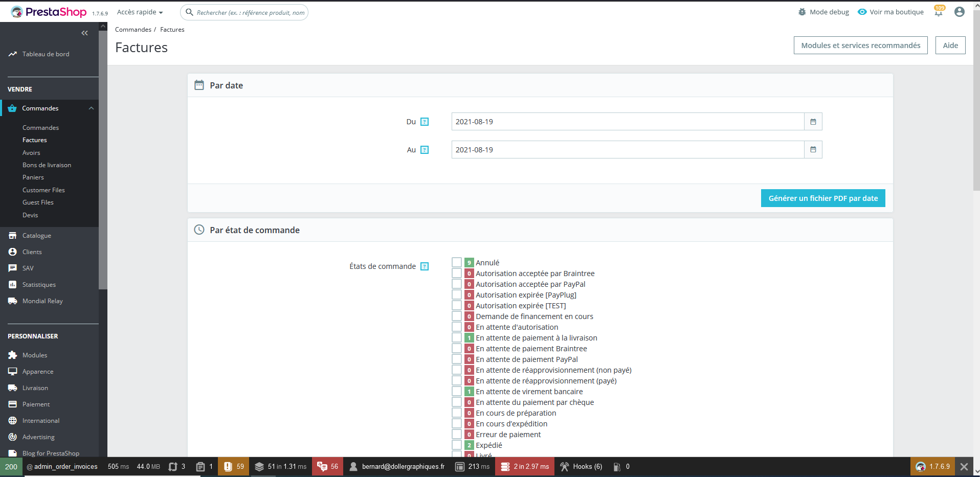This screenshot has width=980, height=477.
Task: Check Demande de financement en cours
Action: point(457,316)
